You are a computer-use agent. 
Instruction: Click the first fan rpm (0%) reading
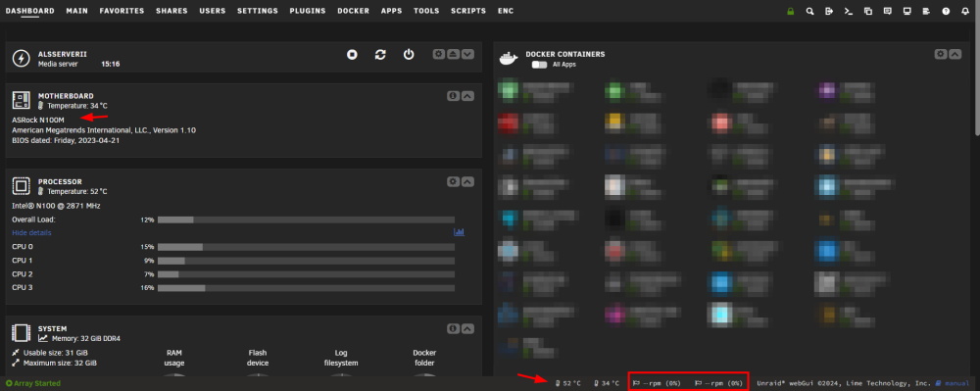(657, 383)
